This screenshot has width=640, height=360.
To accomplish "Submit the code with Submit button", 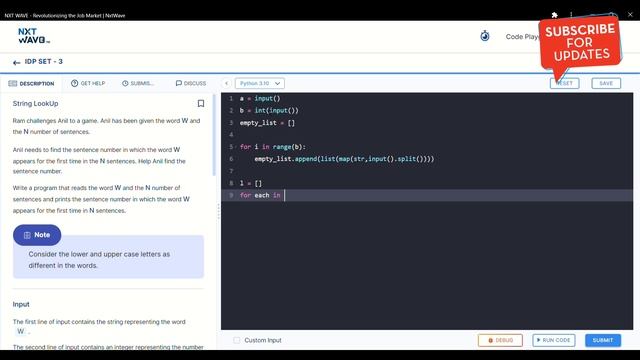I will pos(603,340).
